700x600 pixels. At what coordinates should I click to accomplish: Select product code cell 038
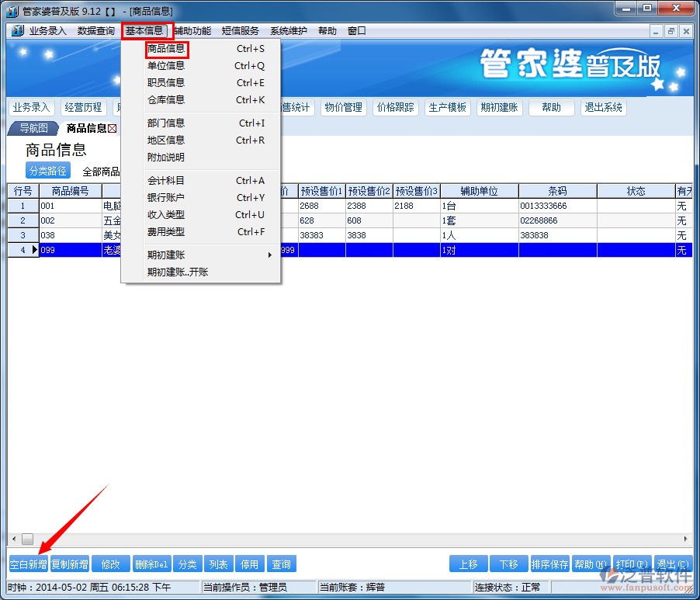(71, 235)
